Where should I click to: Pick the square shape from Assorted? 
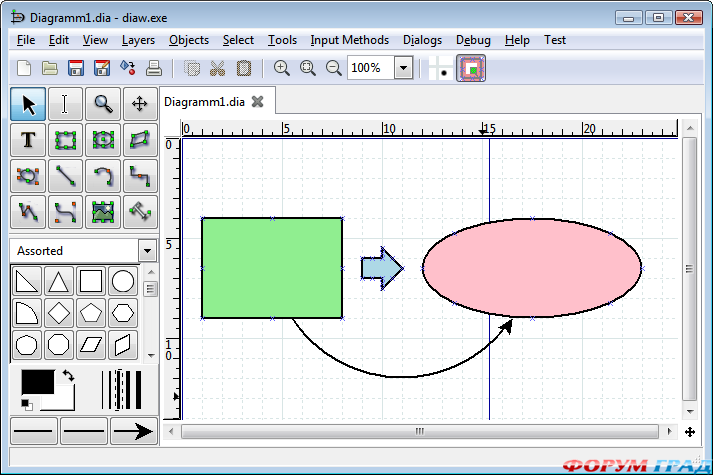point(91,281)
